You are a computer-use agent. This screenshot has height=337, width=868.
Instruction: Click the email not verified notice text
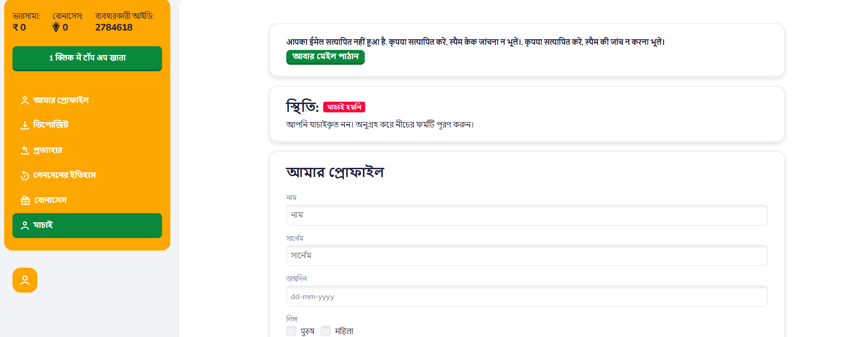click(476, 42)
